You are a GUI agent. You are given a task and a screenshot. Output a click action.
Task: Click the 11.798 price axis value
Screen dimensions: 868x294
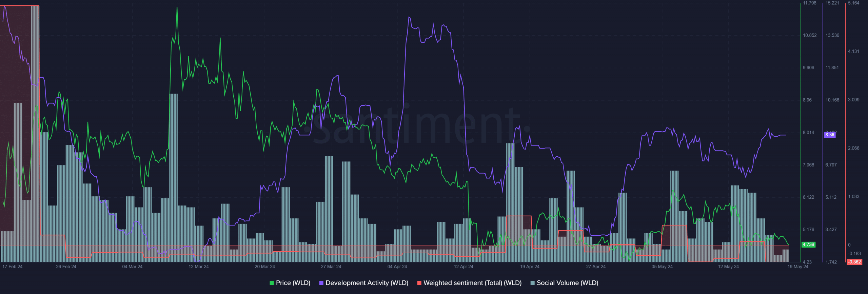click(x=810, y=3)
